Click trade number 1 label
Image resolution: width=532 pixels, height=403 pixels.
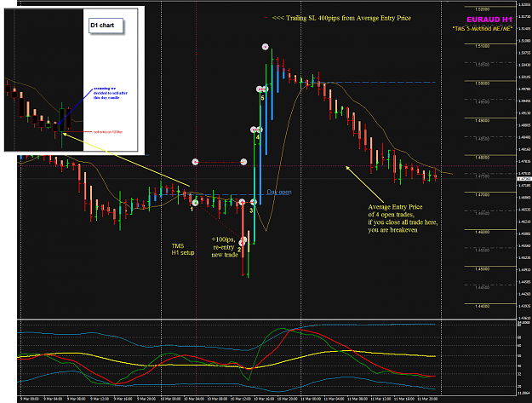[192, 210]
